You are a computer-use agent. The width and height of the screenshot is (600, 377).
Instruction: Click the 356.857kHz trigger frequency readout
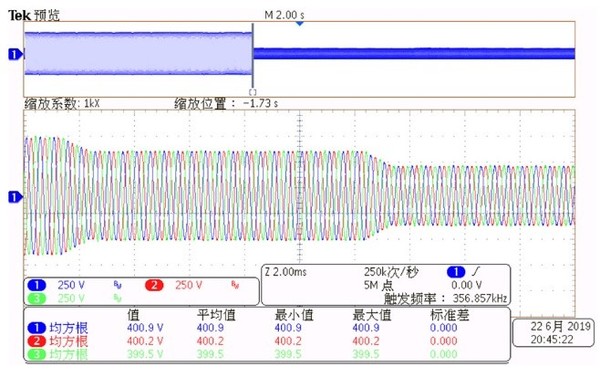(479, 298)
